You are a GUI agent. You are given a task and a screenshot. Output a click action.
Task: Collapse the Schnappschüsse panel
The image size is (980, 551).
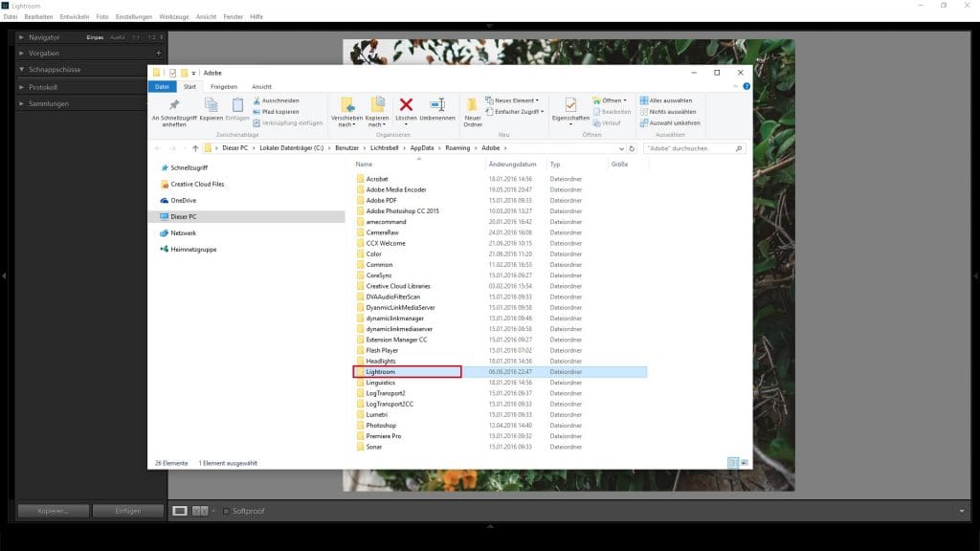coord(21,69)
